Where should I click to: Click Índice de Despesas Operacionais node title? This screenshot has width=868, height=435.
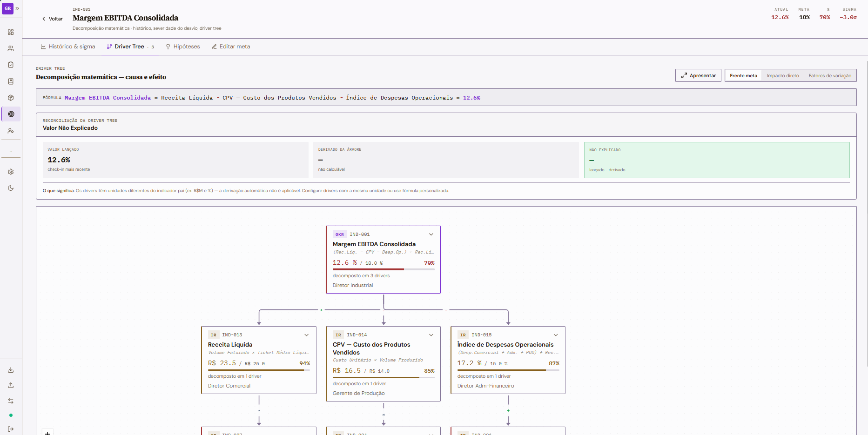[505, 345]
